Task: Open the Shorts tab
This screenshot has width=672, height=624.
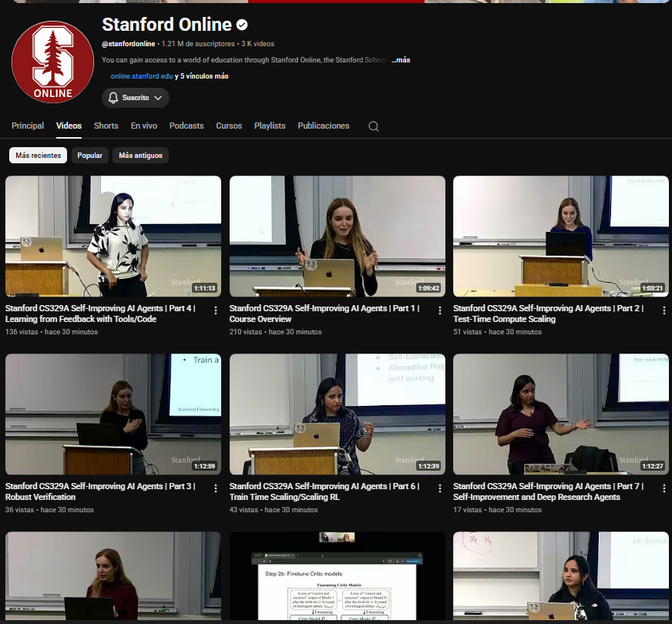Action: (x=106, y=126)
